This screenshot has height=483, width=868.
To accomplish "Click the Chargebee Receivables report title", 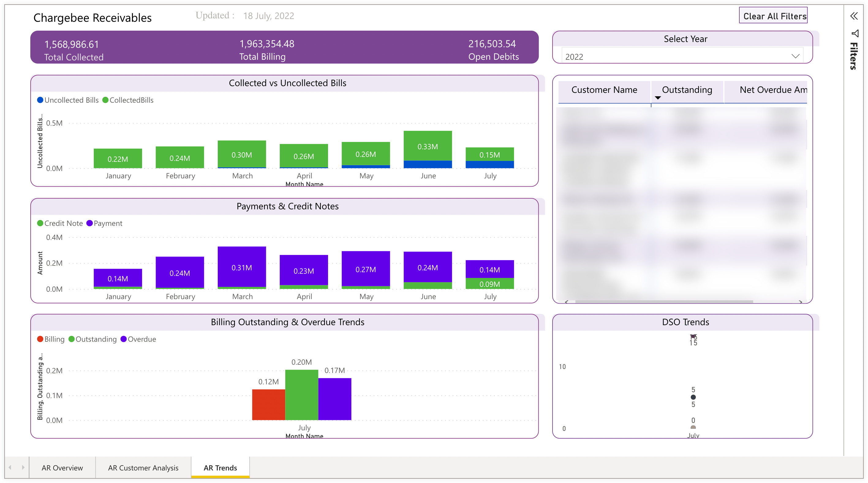I will (92, 17).
